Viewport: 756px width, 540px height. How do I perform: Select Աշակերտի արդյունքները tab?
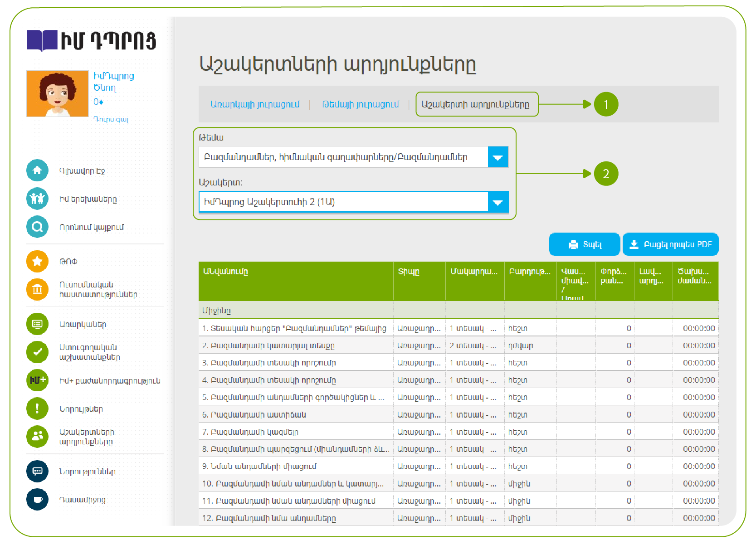(476, 105)
